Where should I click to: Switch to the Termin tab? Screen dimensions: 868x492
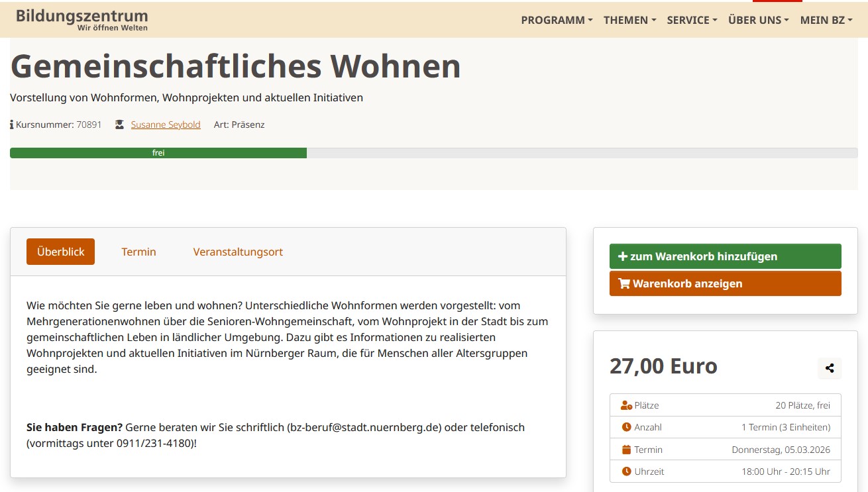138,252
